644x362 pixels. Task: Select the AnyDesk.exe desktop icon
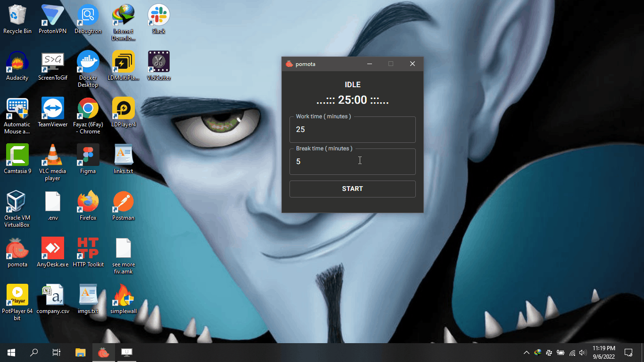[x=53, y=253]
